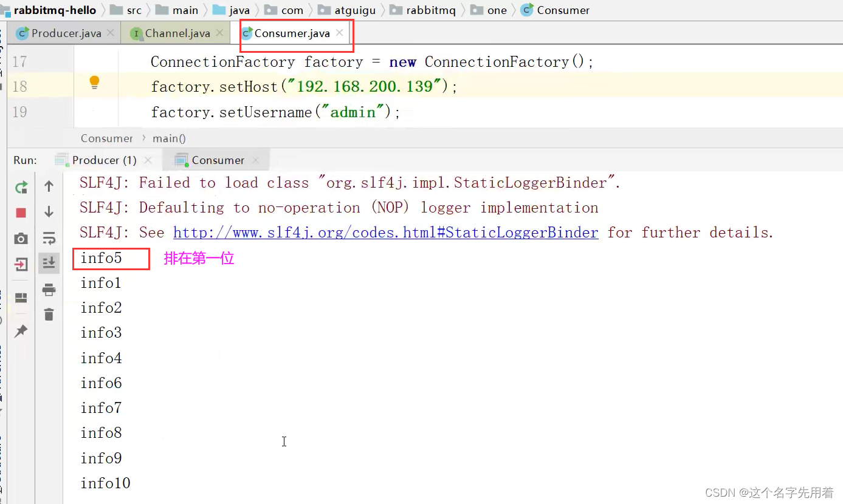Click info10 console output line
The width and height of the screenshot is (843, 504).
click(x=106, y=483)
